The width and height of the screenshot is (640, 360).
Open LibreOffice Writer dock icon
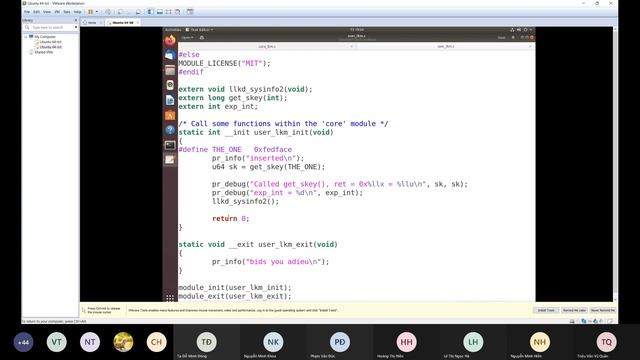click(170, 100)
